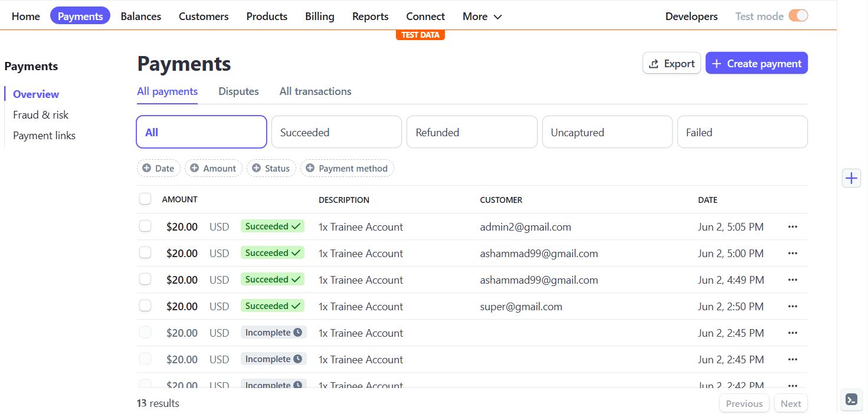Screen dimensions: 868x414
Task: Filter by Succeeded payments card
Action: tap(336, 132)
